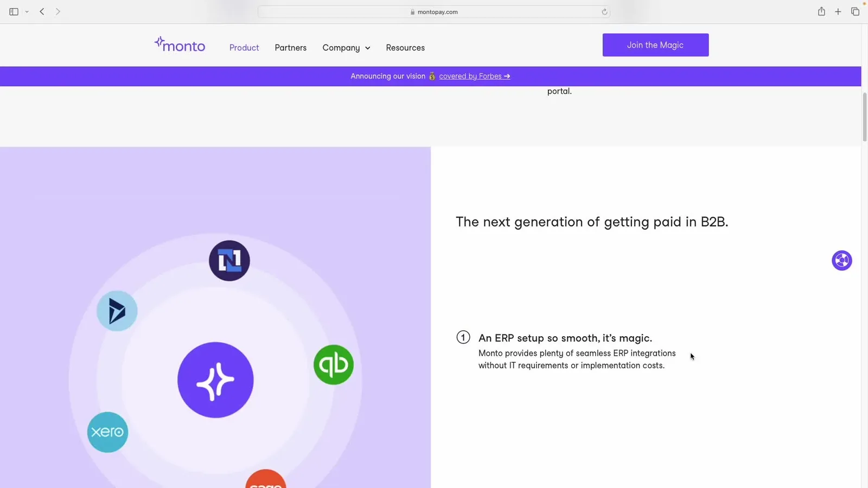
Task: Click 'The next generation of getting paid' heading
Action: [592, 222]
